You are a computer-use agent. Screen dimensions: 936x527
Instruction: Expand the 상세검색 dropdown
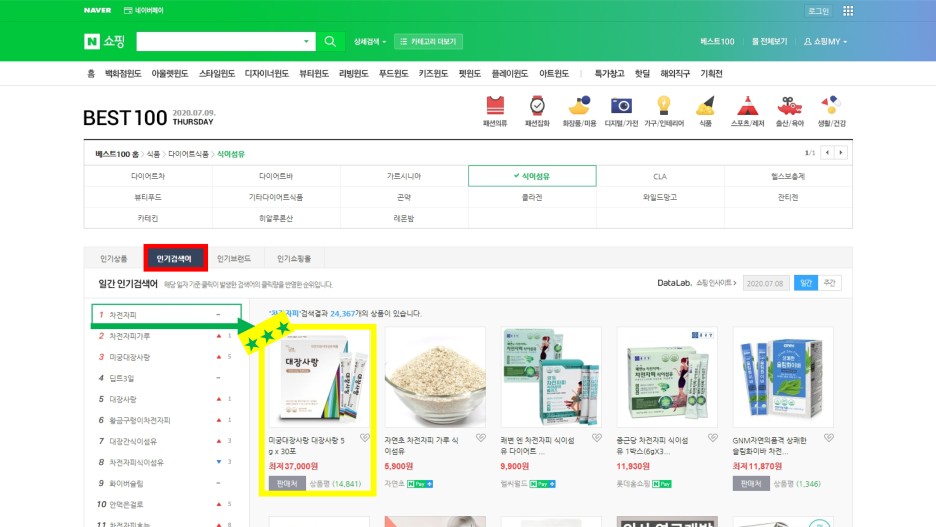coord(370,41)
